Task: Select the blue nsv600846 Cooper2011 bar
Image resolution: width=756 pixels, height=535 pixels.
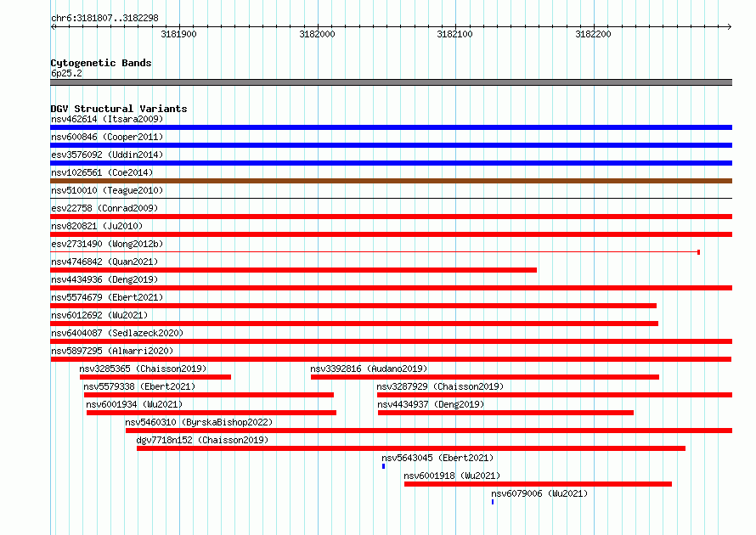Action: [x=391, y=145]
